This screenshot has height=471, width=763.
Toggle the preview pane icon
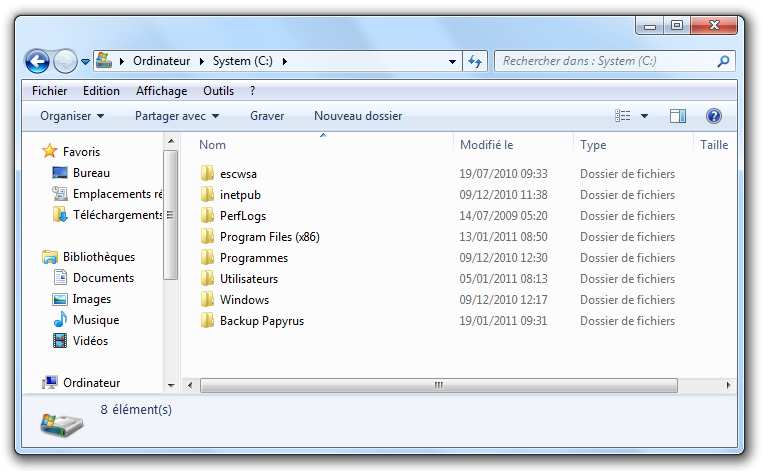point(678,116)
